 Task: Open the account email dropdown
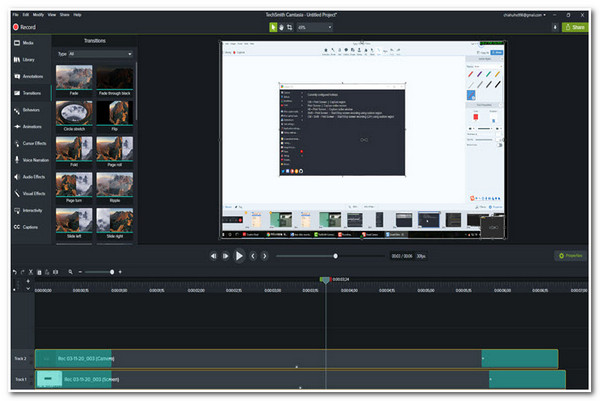(524, 15)
